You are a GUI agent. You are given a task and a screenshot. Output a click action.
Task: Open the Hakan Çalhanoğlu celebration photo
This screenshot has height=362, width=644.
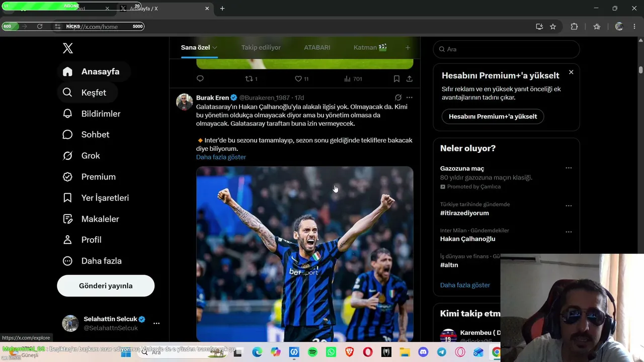click(305, 254)
